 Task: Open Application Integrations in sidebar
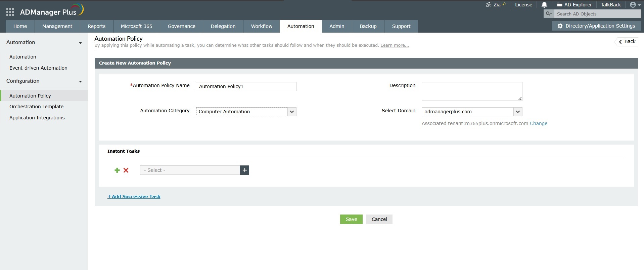point(37,118)
